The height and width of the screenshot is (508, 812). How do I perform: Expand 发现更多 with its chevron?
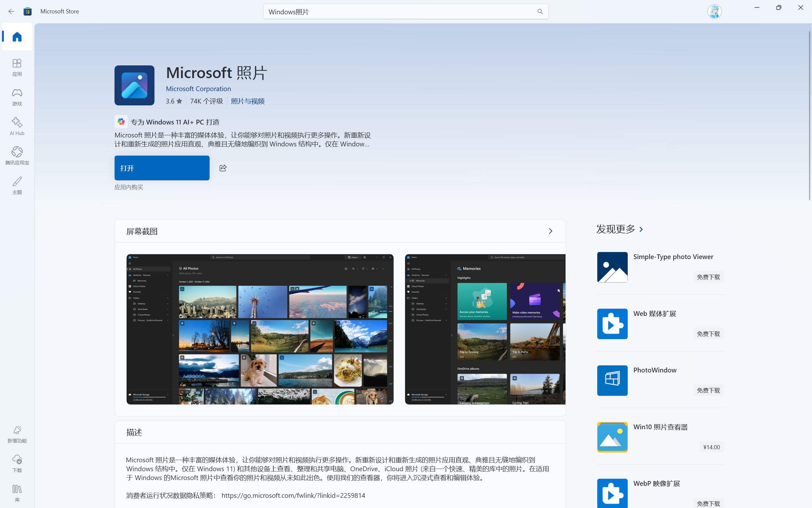tap(641, 229)
